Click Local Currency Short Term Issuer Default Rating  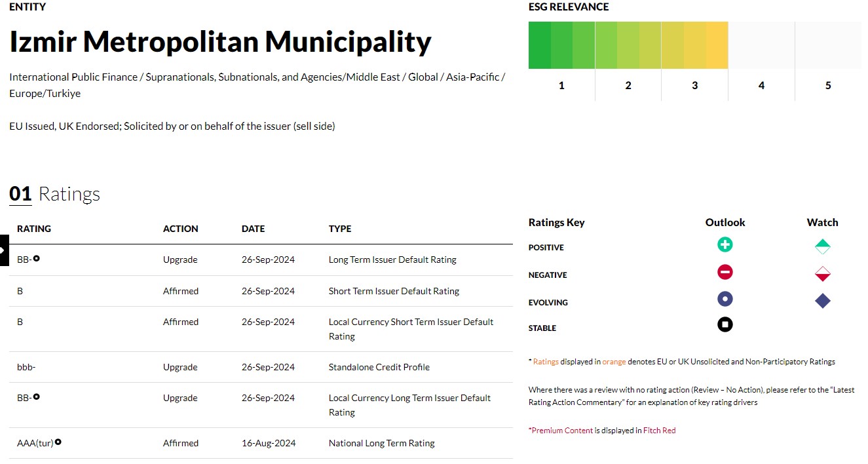click(411, 329)
